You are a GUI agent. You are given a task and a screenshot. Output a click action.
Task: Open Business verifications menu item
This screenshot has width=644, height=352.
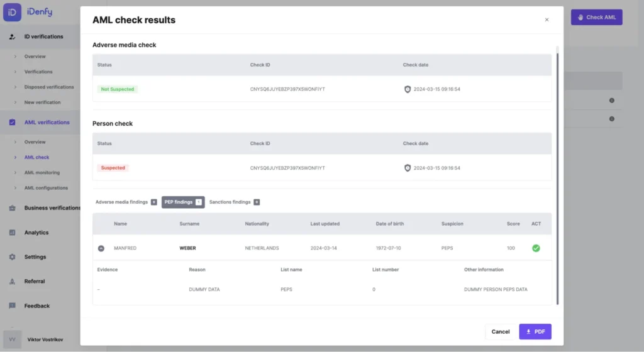52,208
